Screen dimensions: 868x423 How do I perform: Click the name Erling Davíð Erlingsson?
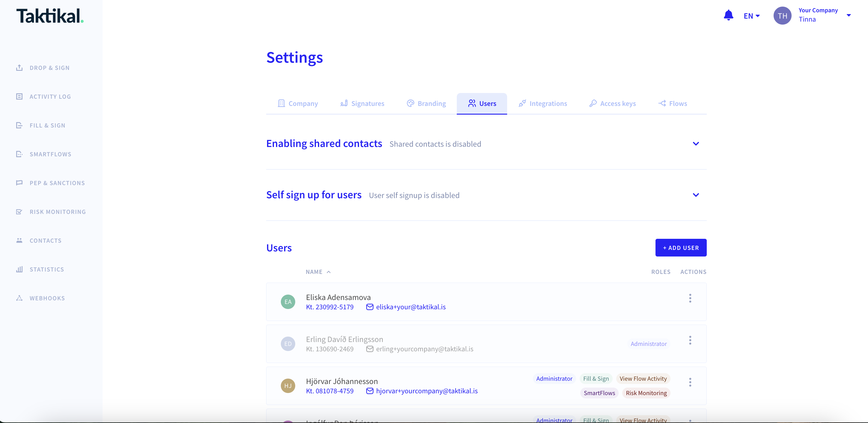[344, 339]
